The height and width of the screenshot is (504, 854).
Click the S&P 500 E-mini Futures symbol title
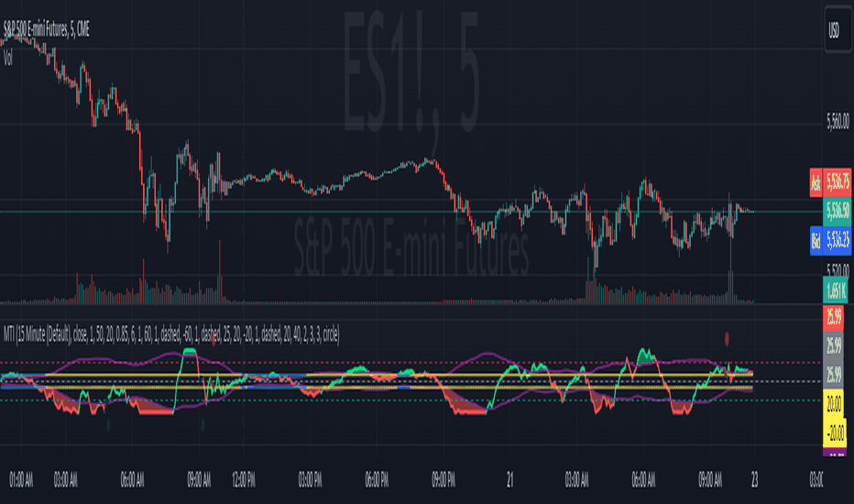tap(47, 29)
